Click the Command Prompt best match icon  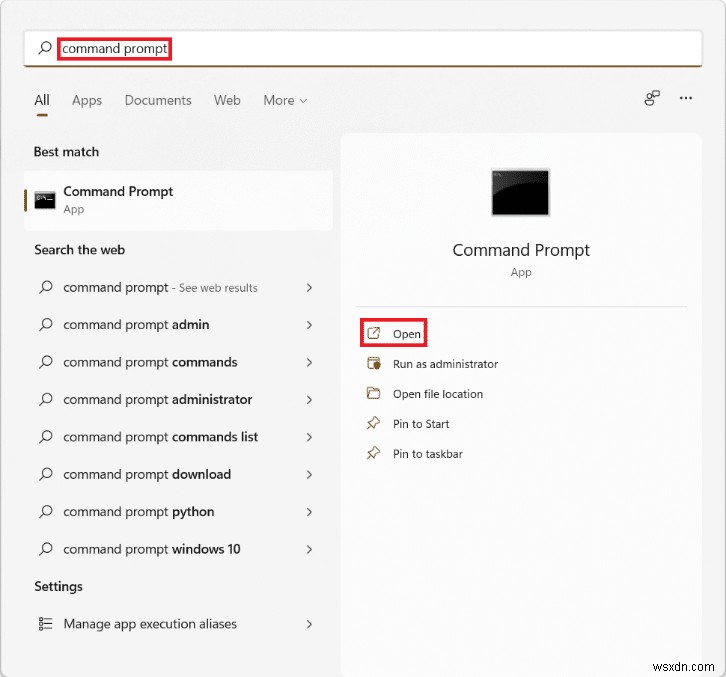(x=45, y=199)
